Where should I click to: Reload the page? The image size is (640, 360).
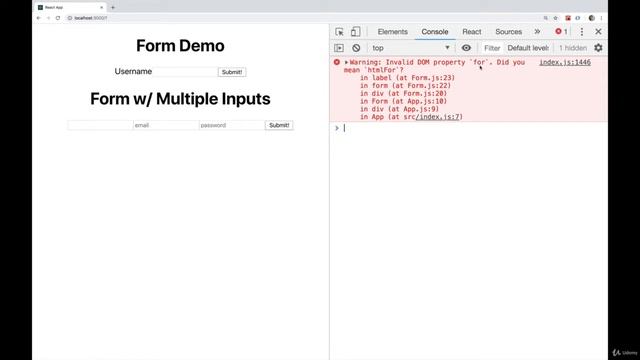58,18
